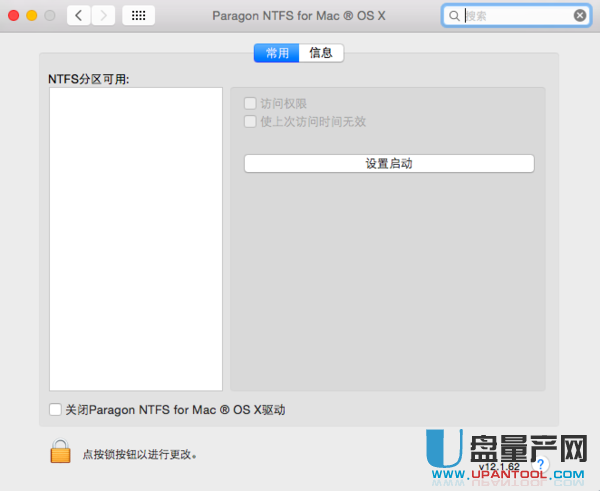Click the forward navigation arrow
Viewport: 600px width, 491px height.
[103, 16]
